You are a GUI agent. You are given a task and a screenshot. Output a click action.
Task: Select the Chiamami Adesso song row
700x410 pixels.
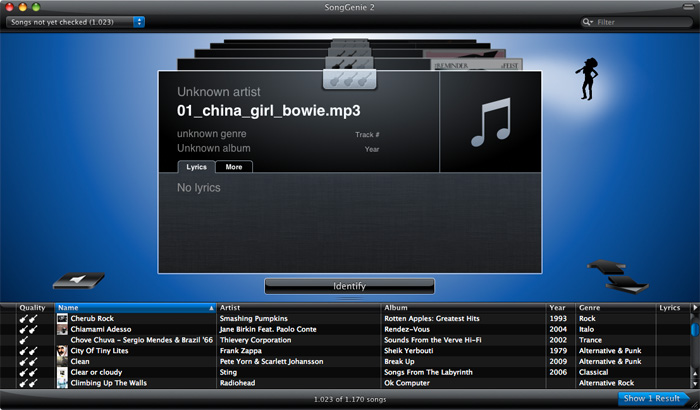tap(345, 329)
